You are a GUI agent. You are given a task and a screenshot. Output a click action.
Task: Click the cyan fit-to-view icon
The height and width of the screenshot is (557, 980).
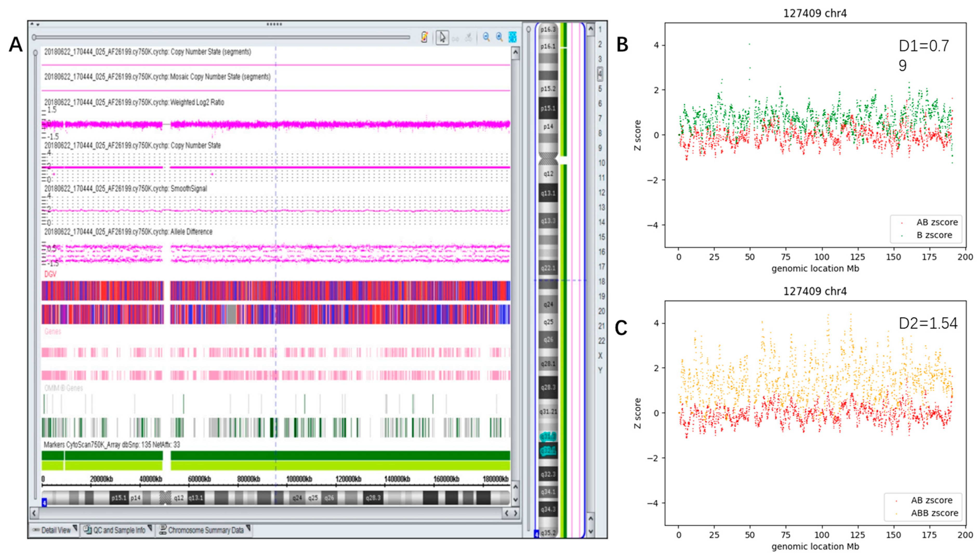click(x=512, y=37)
